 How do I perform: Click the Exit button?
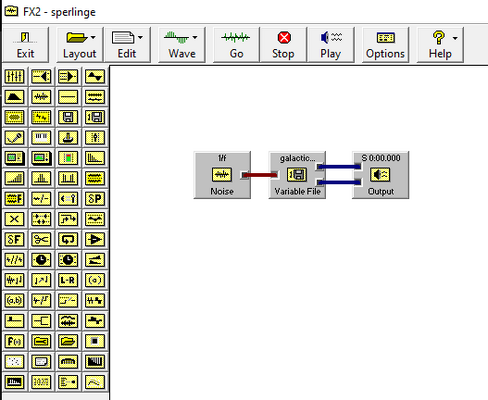[25, 45]
